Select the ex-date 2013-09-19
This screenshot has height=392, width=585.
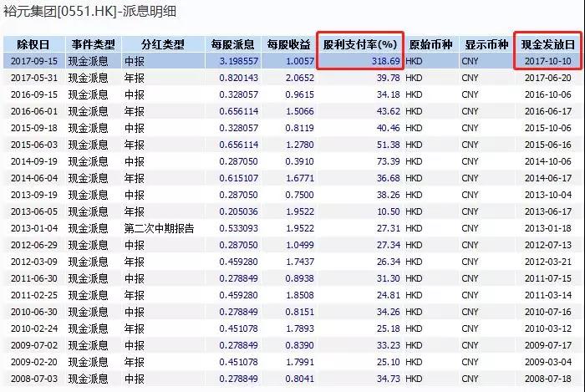[x=34, y=195]
